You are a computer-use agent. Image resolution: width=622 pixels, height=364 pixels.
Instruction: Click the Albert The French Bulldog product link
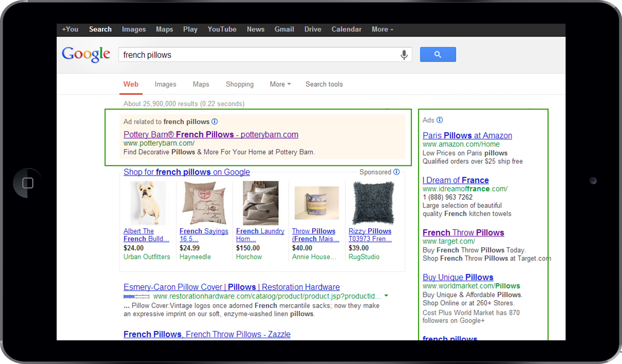point(146,235)
